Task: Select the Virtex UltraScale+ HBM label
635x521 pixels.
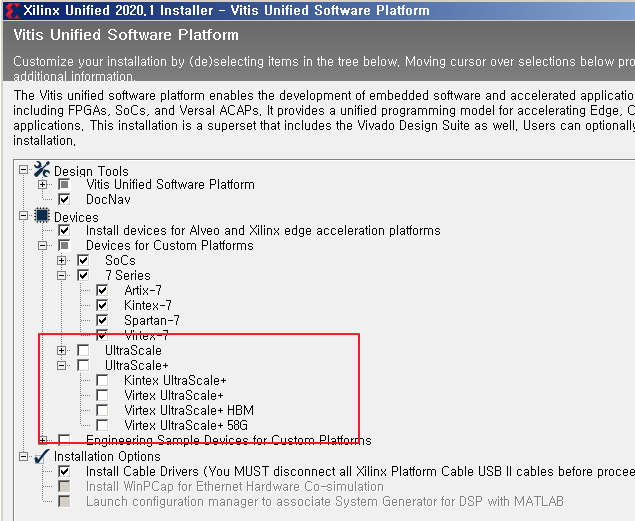Action: [189, 410]
